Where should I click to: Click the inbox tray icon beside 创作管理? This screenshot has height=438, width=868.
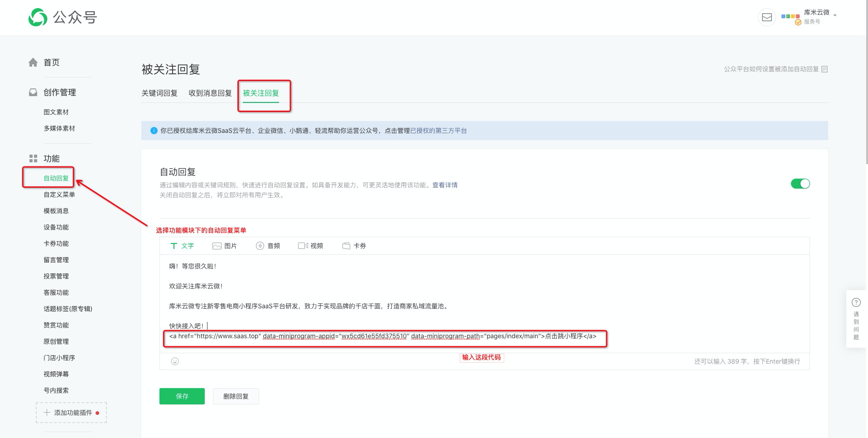click(33, 92)
